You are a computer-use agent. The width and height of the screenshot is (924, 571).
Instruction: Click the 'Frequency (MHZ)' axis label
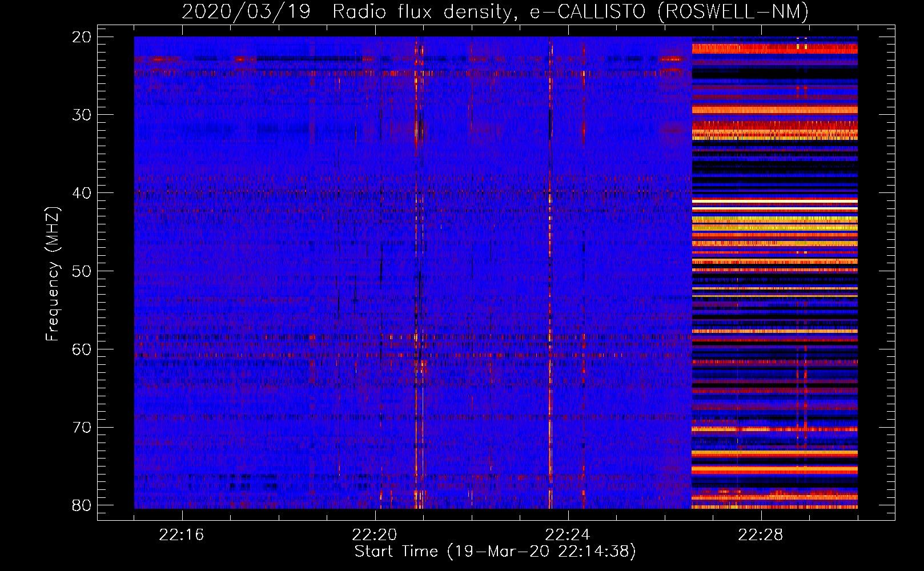click(x=53, y=274)
